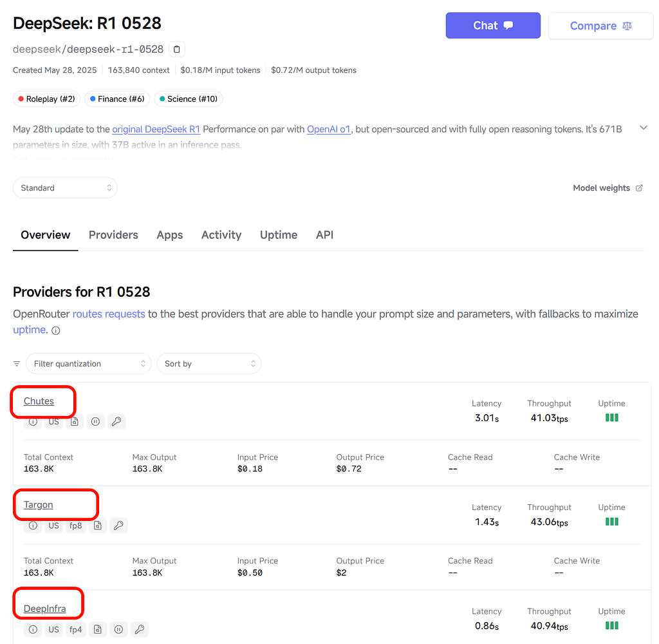Open the info icon in DeepInfra row
This screenshot has width=659, height=644.
click(x=33, y=629)
